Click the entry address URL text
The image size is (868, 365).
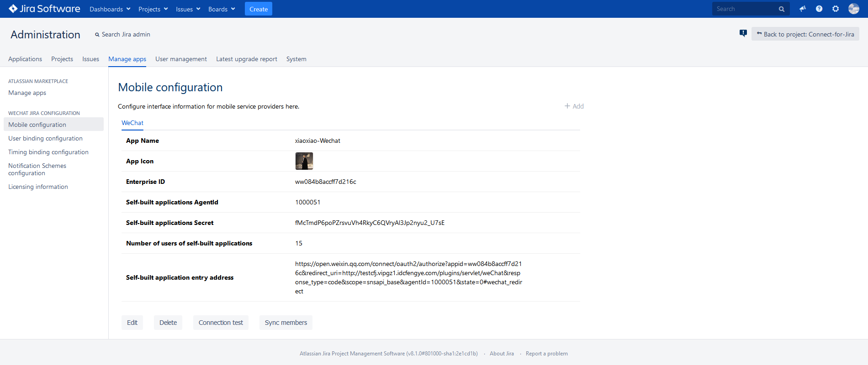[408, 277]
